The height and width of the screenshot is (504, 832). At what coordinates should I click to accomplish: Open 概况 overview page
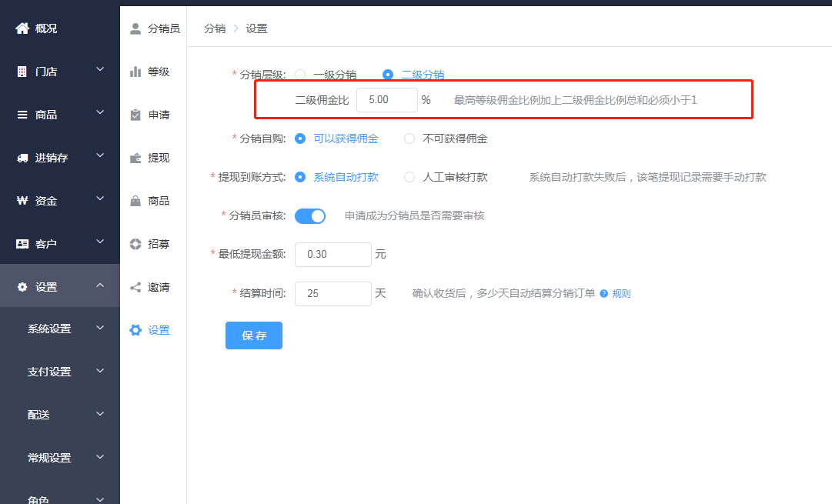46,28
